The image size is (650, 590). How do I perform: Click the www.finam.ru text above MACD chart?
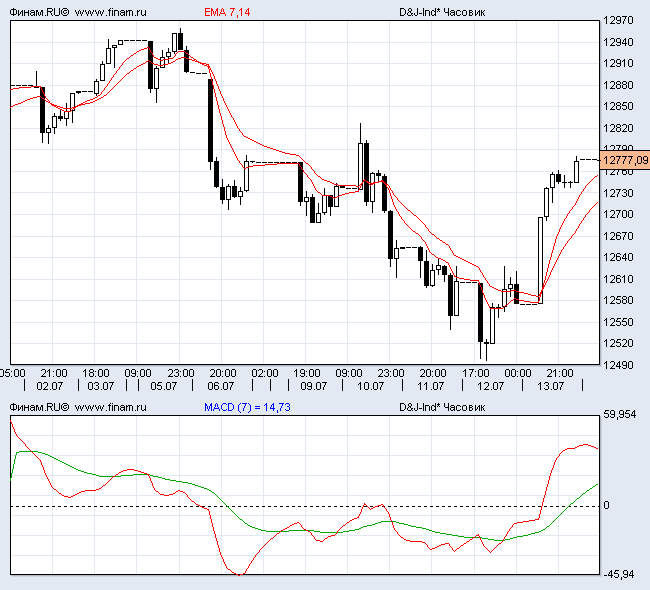tap(111, 407)
